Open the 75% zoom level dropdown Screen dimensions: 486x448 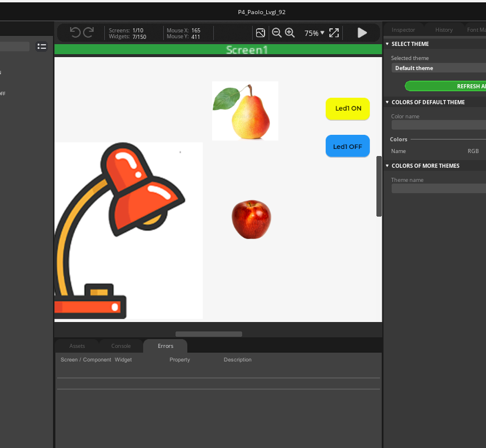pos(315,33)
